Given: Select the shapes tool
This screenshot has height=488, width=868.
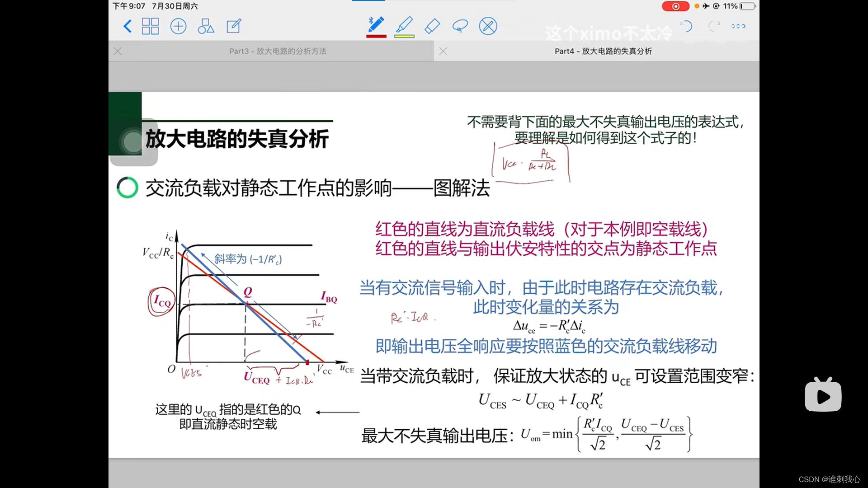Looking at the screenshot, I should [x=206, y=26].
